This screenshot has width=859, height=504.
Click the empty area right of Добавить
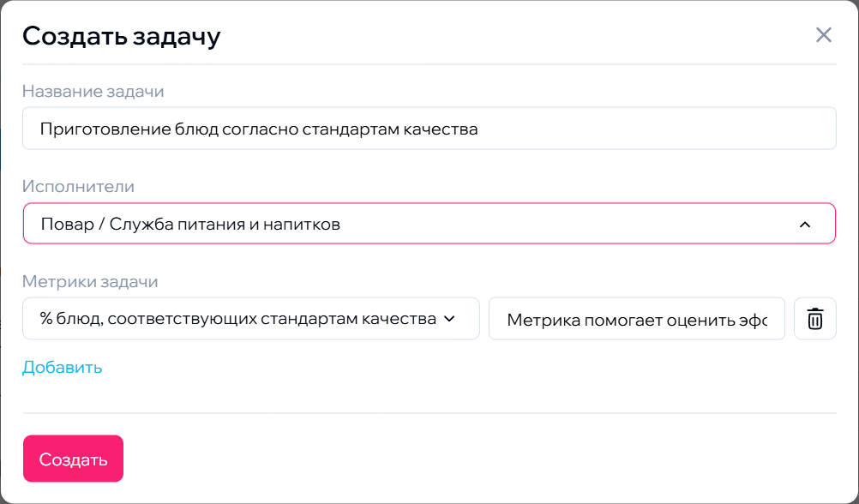429,368
